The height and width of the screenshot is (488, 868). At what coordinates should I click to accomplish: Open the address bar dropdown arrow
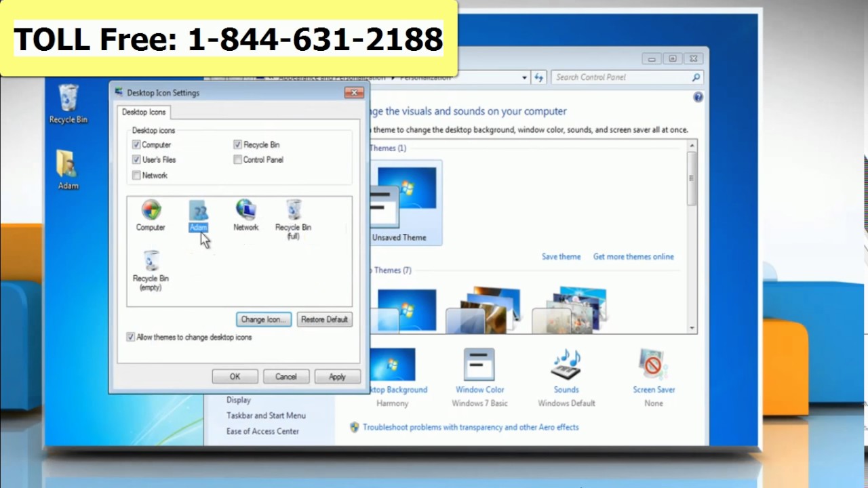tap(524, 77)
